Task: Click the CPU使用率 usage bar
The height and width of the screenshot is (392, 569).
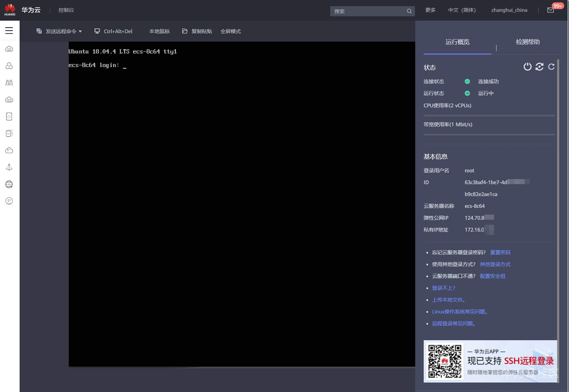Action: tap(489, 115)
